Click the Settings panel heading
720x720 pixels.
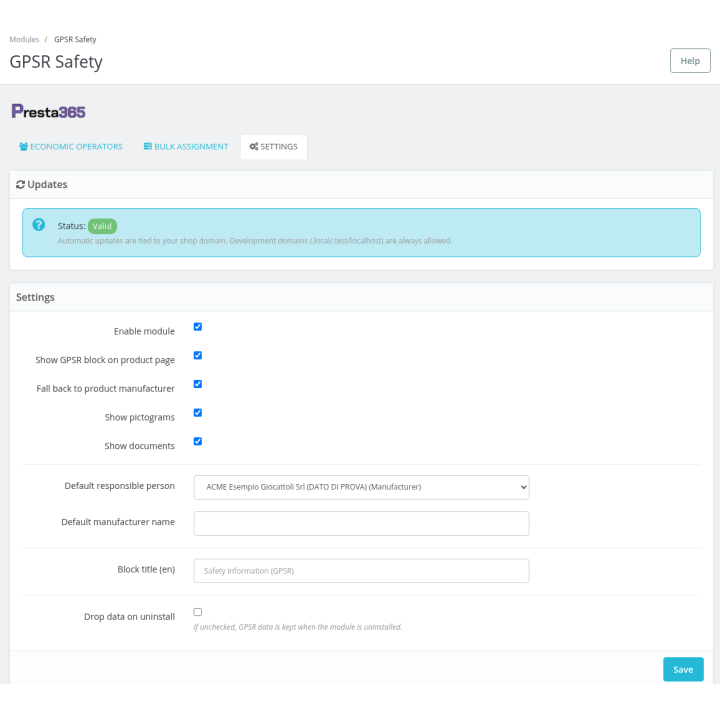tap(35, 298)
